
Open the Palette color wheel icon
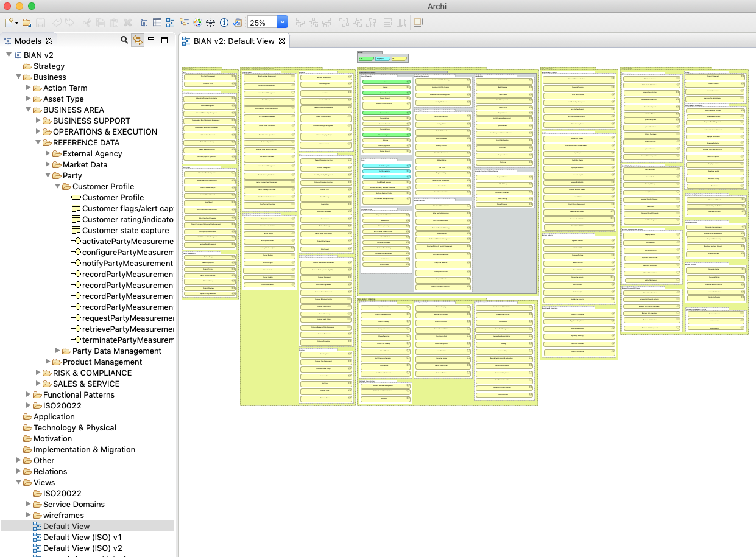(197, 23)
